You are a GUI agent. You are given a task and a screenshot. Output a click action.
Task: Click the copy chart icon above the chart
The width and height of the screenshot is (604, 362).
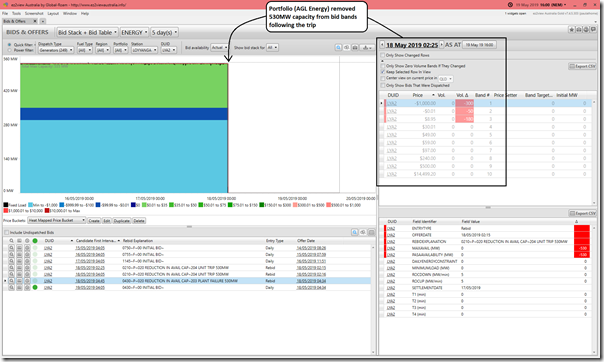click(347, 47)
